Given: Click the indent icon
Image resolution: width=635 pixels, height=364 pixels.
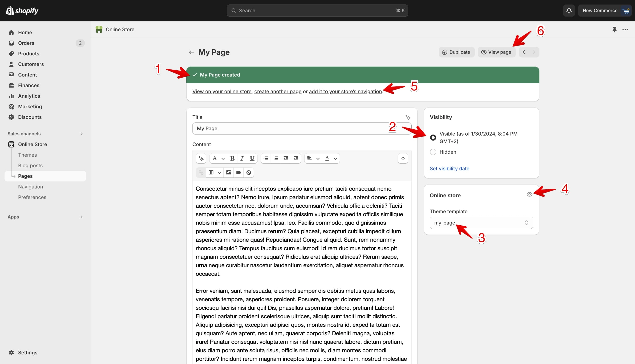Looking at the screenshot, I should [296, 159].
